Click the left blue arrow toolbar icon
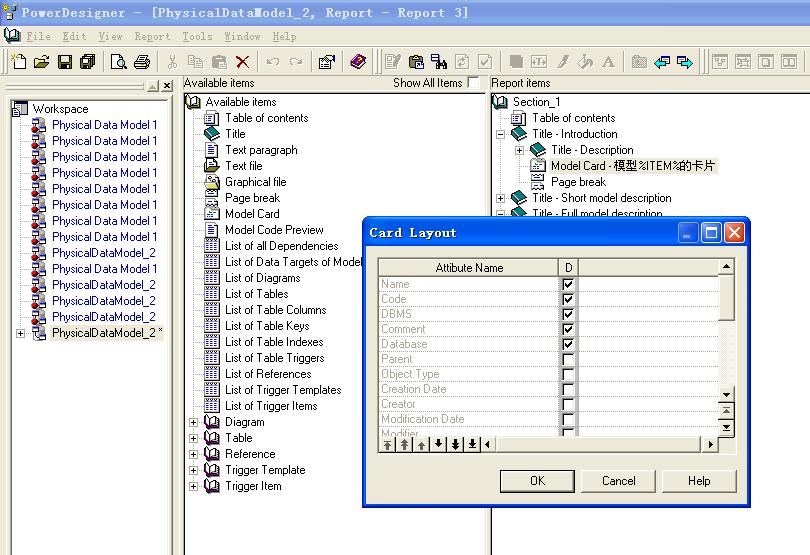Viewport: 810px width, 555px height. click(662, 62)
